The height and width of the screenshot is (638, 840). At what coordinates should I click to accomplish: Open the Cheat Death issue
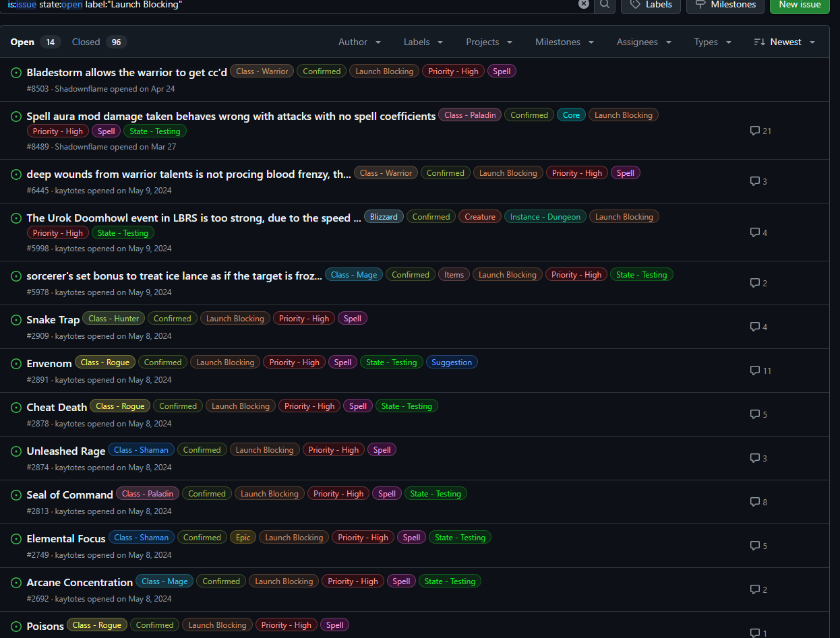(57, 407)
